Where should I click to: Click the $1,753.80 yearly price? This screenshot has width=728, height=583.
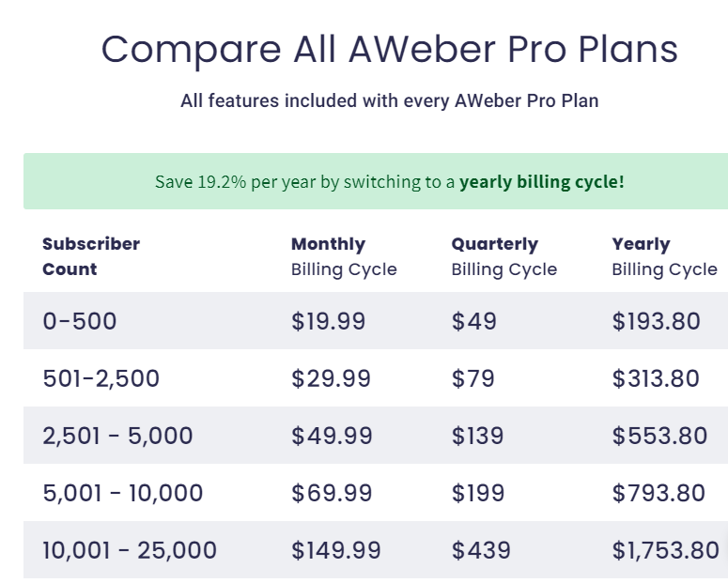(x=665, y=550)
